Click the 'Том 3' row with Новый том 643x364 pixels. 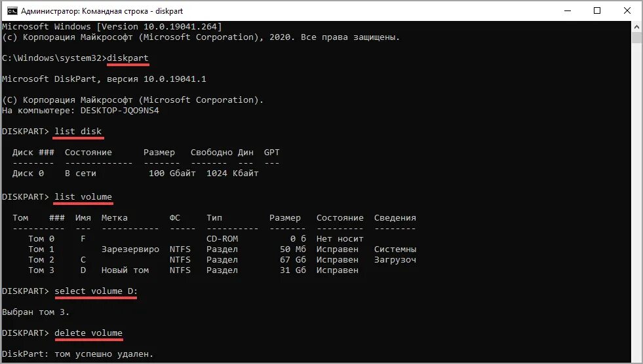(193, 270)
